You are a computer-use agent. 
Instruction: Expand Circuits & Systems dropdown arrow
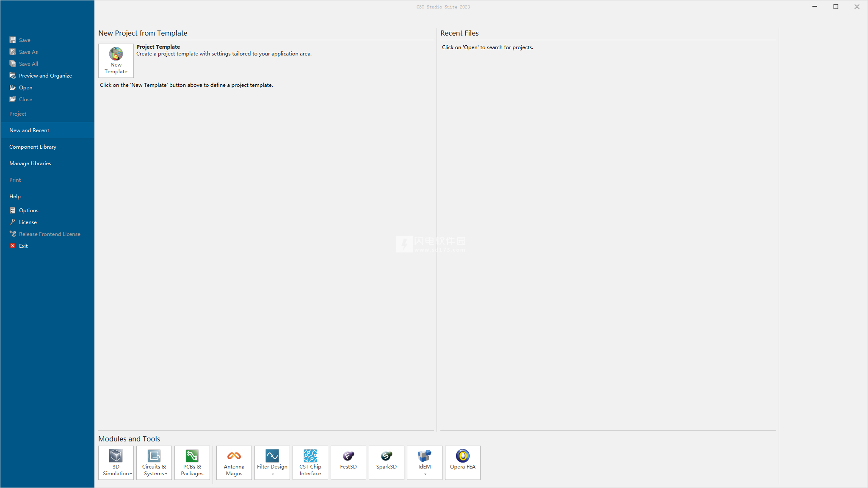point(166,474)
